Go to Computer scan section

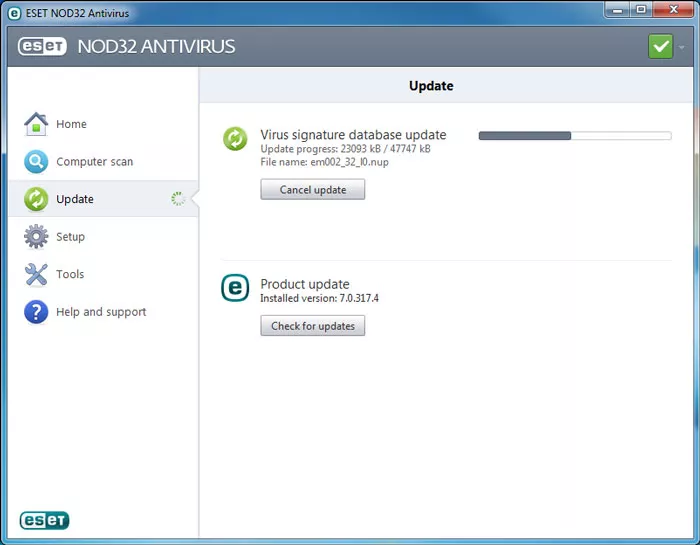pyautogui.click(x=104, y=161)
